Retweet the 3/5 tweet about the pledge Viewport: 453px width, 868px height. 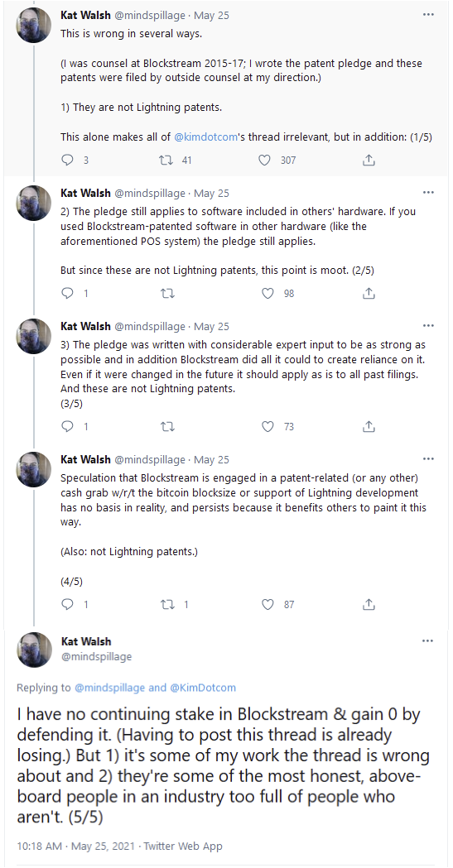coord(167,427)
